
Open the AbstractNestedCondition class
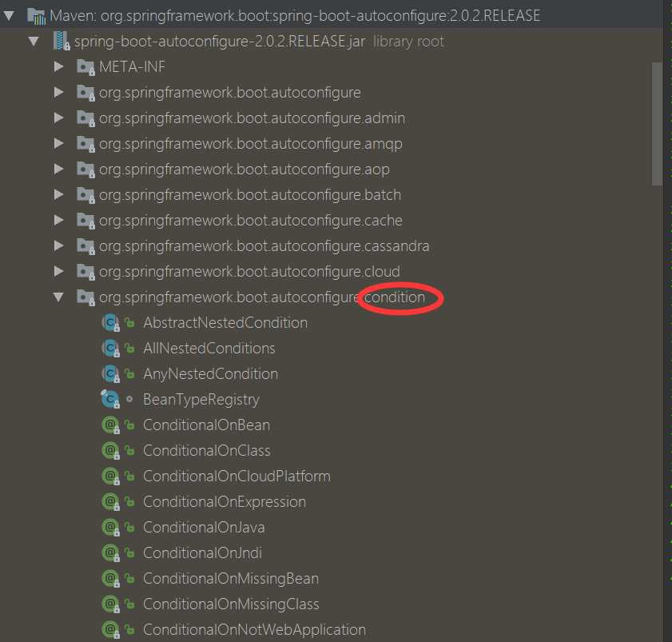225,323
